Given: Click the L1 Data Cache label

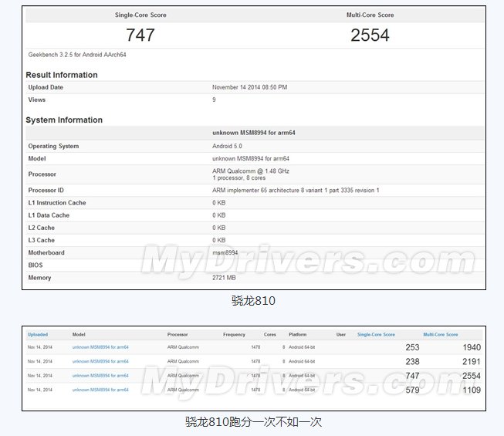Looking at the screenshot, I should pyautogui.click(x=49, y=215).
